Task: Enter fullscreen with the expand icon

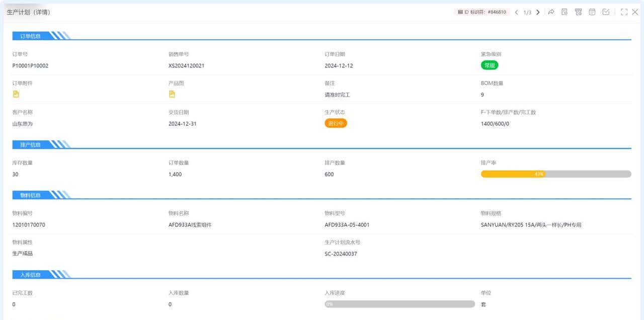Action: 624,12
